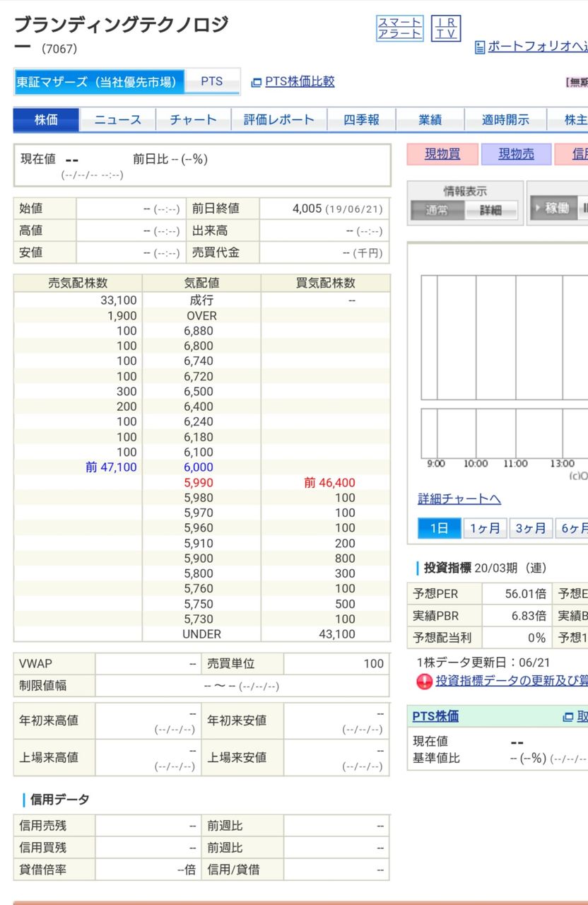Open the 適時開示 tab
Screen dimensions: 588x905
[x=505, y=120]
